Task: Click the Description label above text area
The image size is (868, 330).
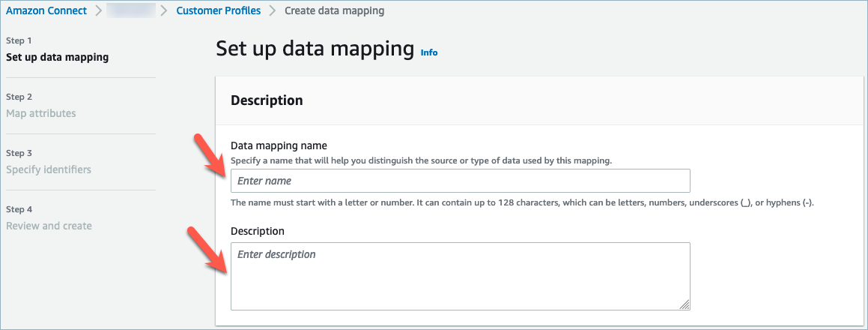Action: 257,231
